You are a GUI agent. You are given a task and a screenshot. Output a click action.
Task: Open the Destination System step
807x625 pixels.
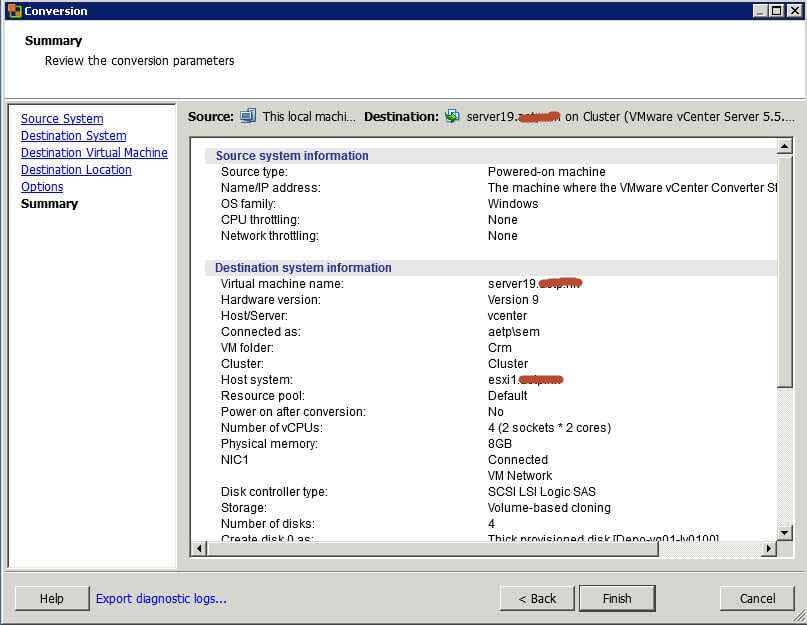pos(73,136)
